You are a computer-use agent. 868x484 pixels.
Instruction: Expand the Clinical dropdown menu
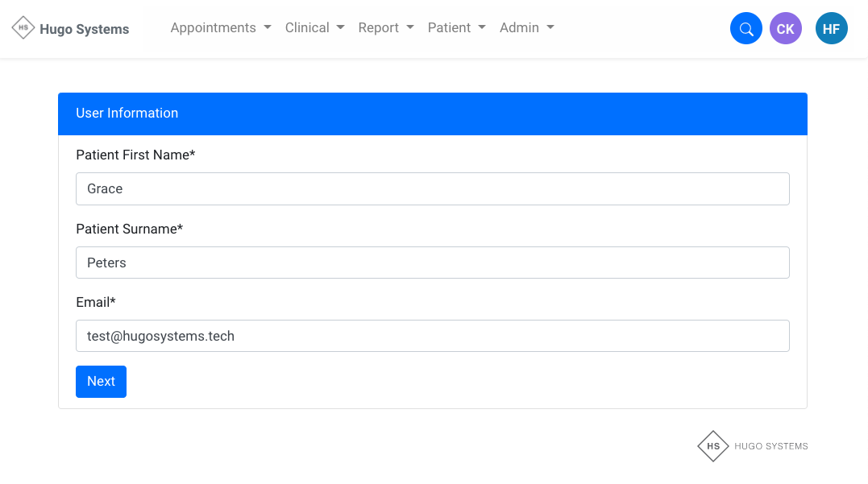[x=314, y=27]
